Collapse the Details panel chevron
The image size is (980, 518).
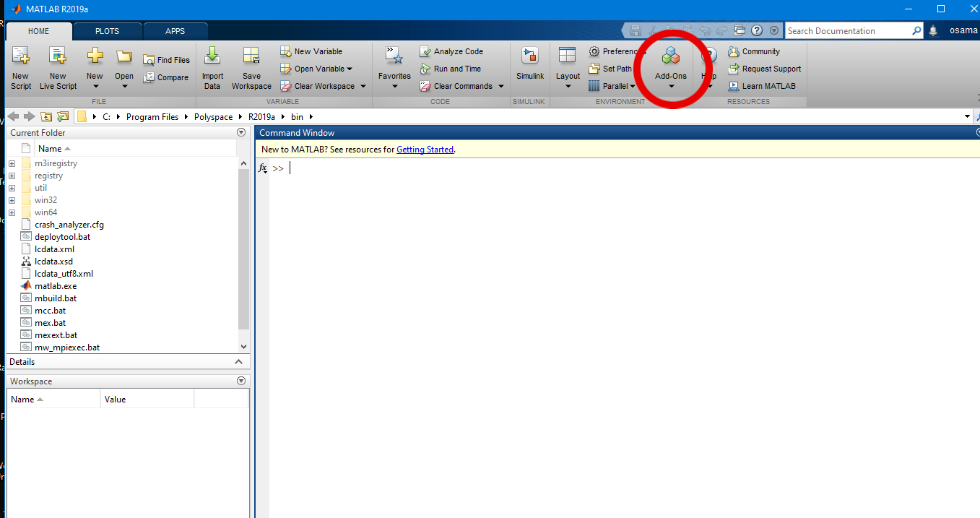point(240,362)
